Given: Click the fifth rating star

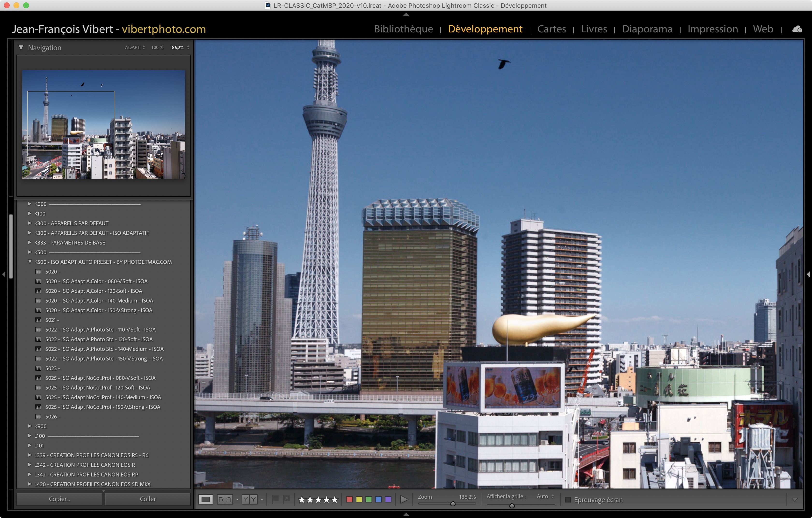Looking at the screenshot, I should [334, 499].
